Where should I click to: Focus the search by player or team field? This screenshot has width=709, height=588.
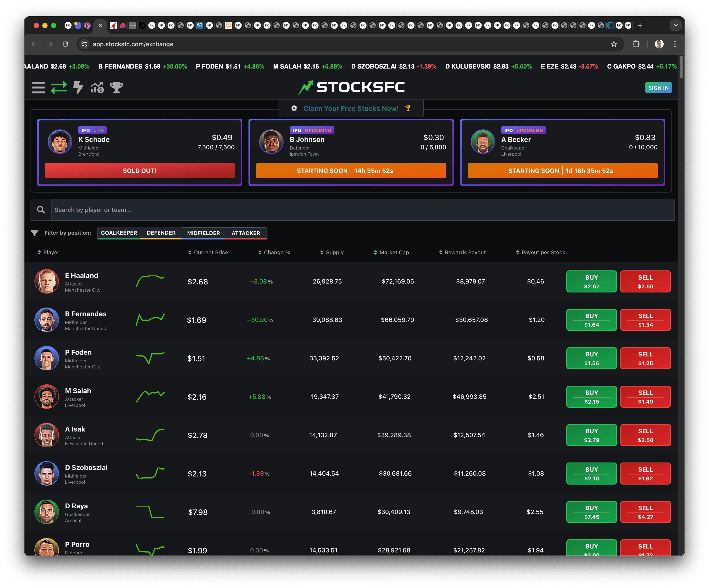363,210
